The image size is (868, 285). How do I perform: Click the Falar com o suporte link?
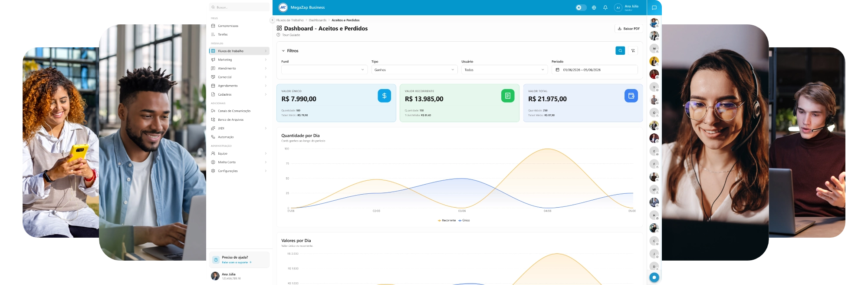coord(237,262)
